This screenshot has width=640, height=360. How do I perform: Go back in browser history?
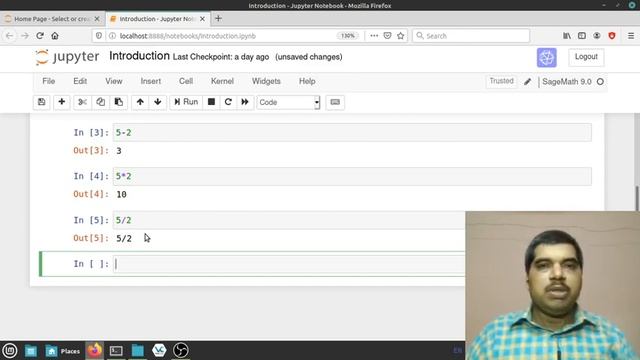tap(9, 36)
